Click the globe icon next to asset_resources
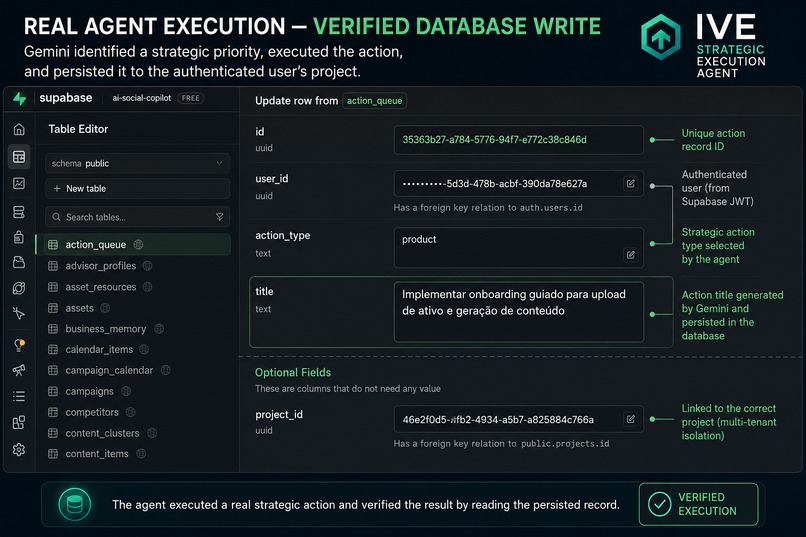 148,287
